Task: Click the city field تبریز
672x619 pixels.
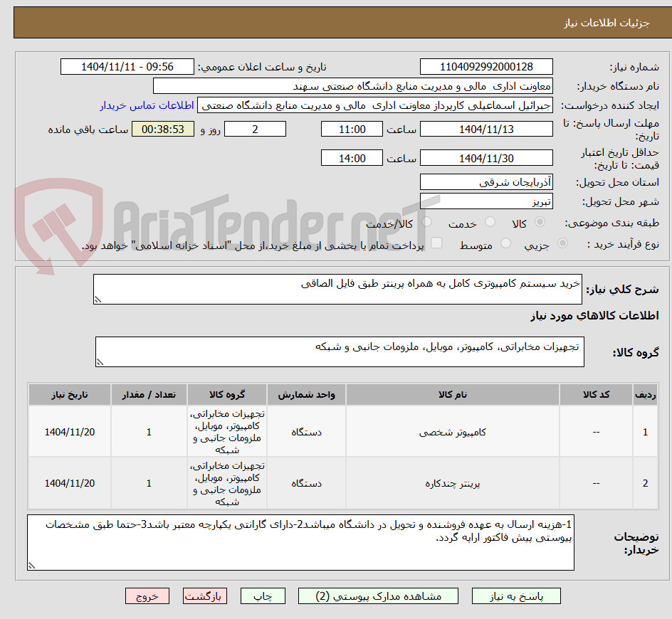Action: [486, 201]
